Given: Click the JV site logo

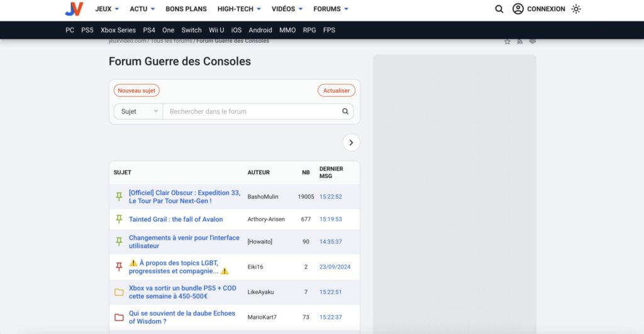Looking at the screenshot, I should point(74,9).
